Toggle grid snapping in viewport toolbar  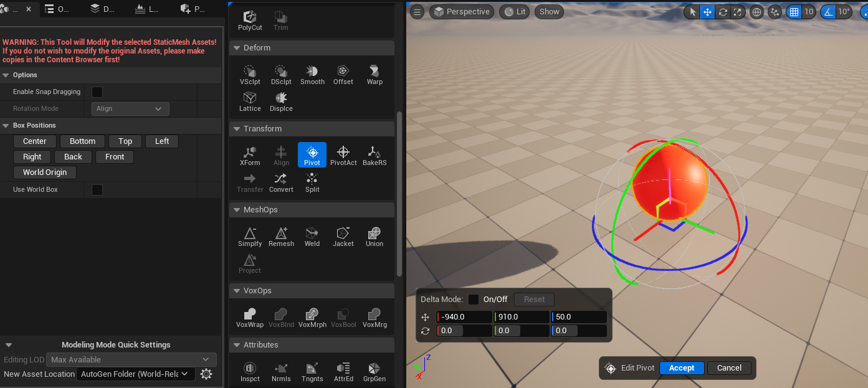tap(793, 12)
